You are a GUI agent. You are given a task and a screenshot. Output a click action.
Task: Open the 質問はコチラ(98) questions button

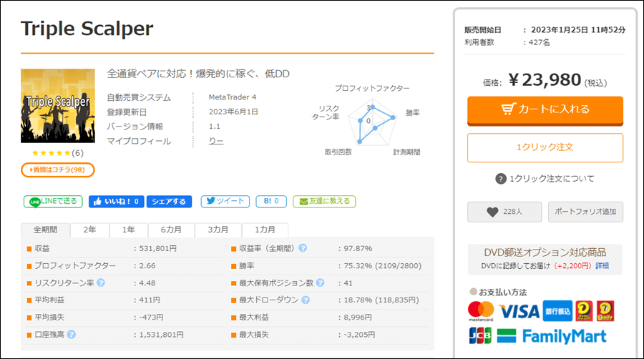(58, 170)
